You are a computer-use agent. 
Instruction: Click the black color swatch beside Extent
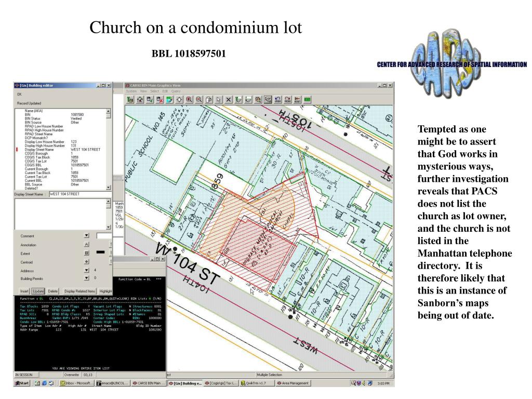pos(100,252)
